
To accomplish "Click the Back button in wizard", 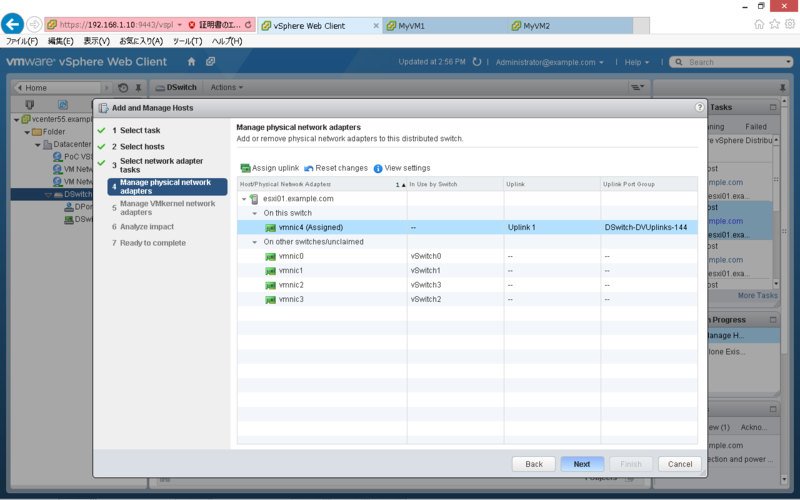I will (x=534, y=464).
